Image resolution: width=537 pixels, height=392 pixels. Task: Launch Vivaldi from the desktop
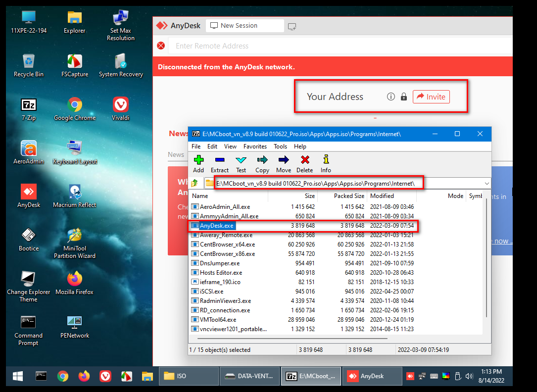121,109
